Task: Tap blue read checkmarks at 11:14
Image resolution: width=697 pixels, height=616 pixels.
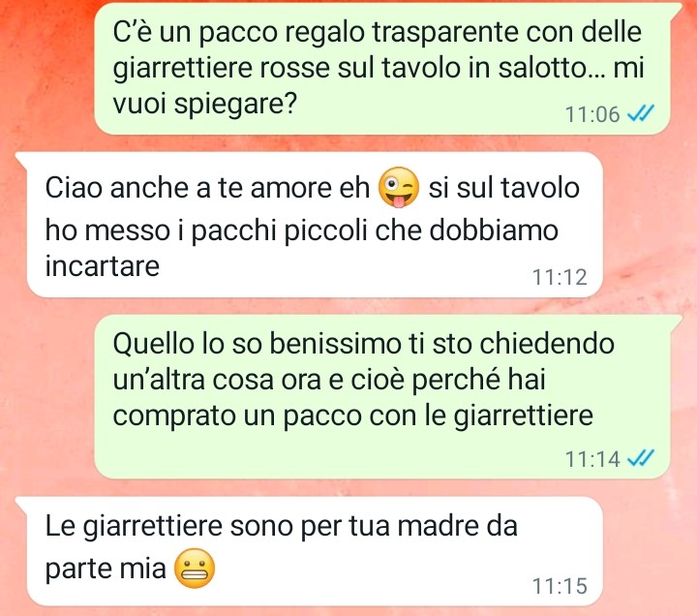Action: point(641,458)
